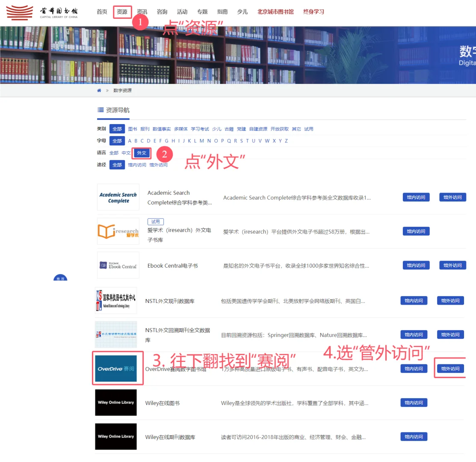Viewport: 476px width, 462px height.
Task: Open the Wiley在线图书 title link
Action: [x=163, y=403]
